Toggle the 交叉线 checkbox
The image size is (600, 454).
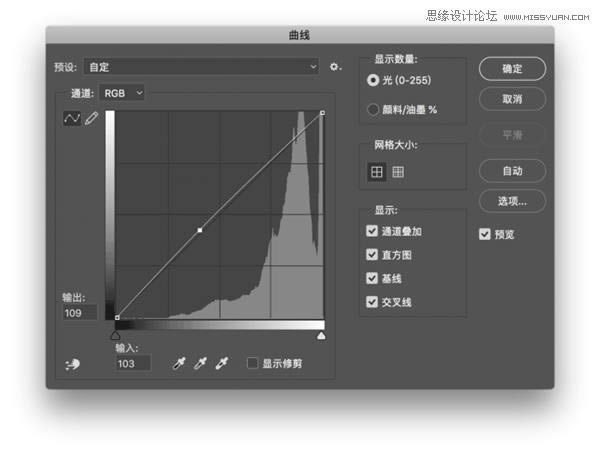tap(372, 302)
